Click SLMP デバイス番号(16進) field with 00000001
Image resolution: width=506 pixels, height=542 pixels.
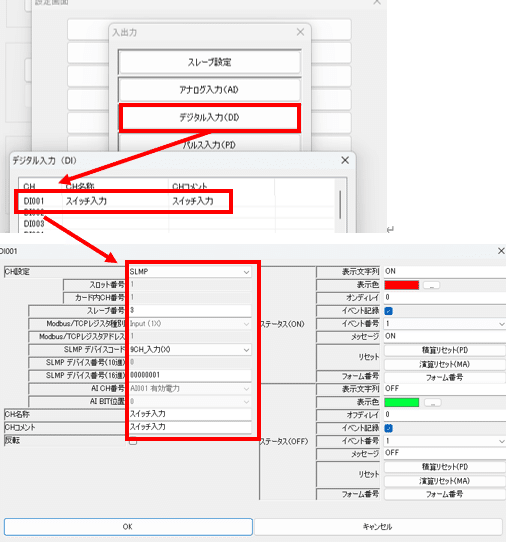click(190, 375)
